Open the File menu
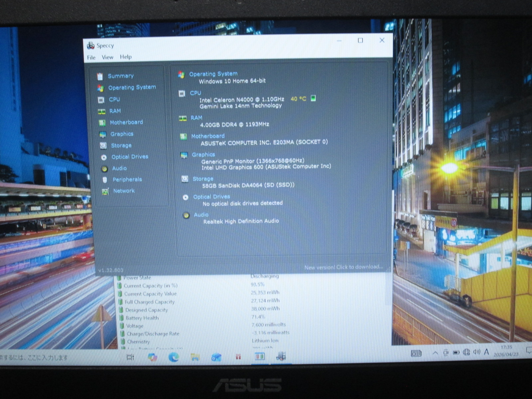 91,58
